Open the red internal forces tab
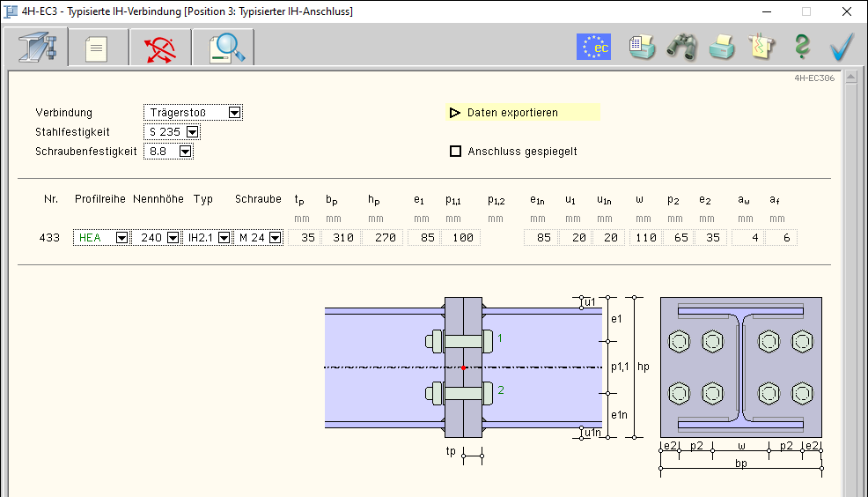This screenshot has width=868, height=497. click(159, 48)
